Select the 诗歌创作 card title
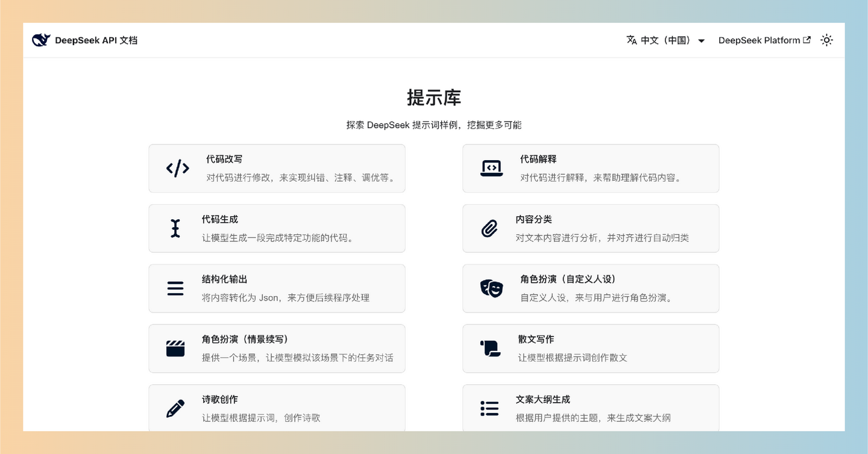The width and height of the screenshot is (868, 454). (x=220, y=399)
